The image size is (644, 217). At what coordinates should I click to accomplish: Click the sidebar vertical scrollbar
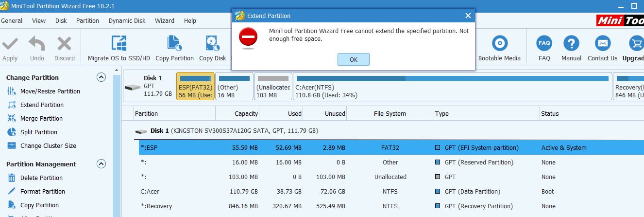click(x=117, y=142)
